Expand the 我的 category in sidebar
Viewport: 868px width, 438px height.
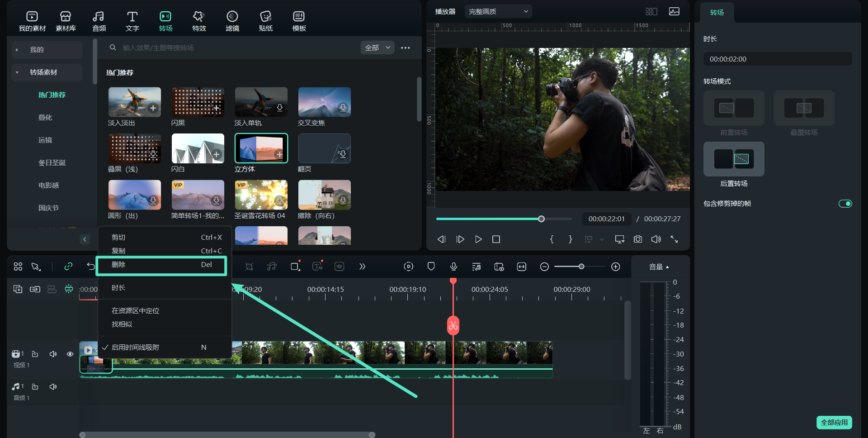pos(37,50)
